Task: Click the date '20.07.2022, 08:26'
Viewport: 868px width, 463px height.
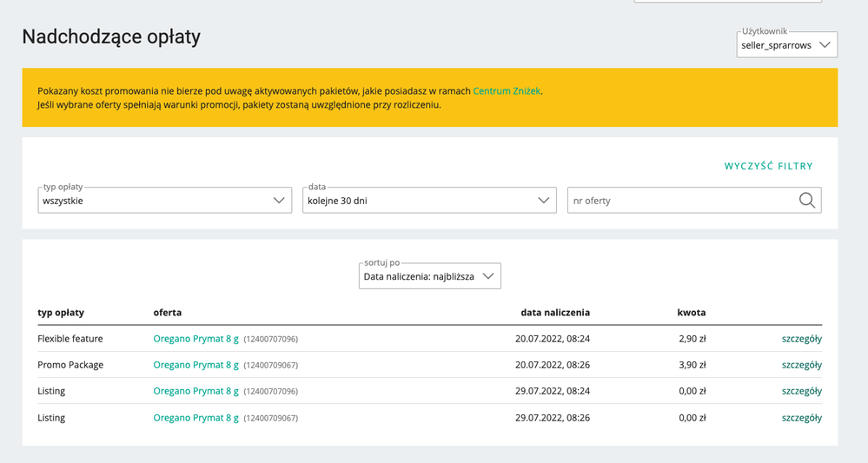Action: (553, 365)
